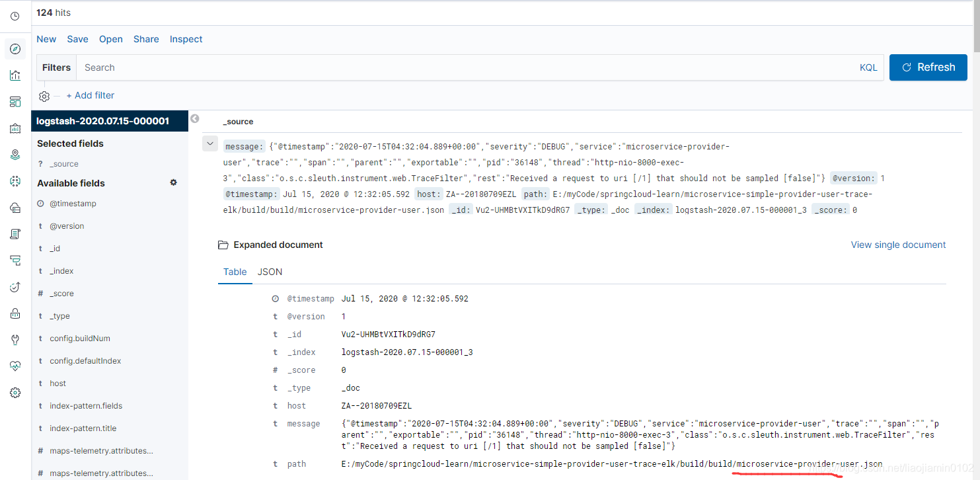This screenshot has height=480, width=980.
Task: Open the SIEM lock icon
Action: (x=15, y=313)
